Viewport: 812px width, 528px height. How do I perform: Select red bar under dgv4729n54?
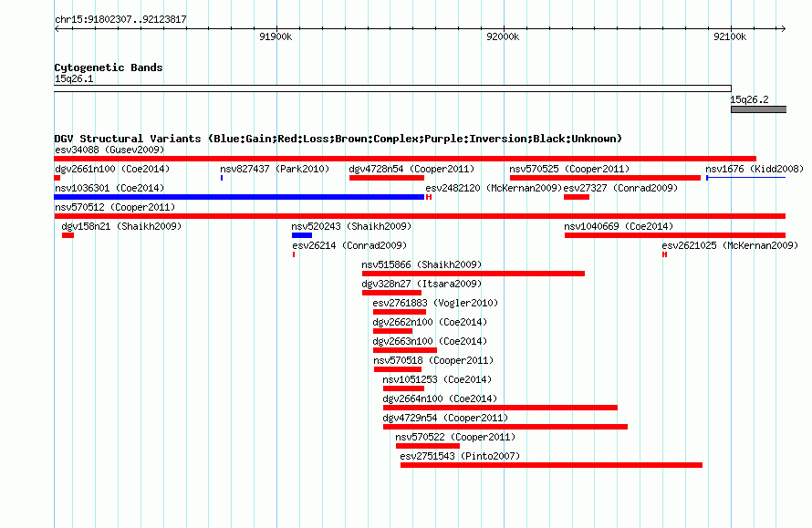point(505,427)
